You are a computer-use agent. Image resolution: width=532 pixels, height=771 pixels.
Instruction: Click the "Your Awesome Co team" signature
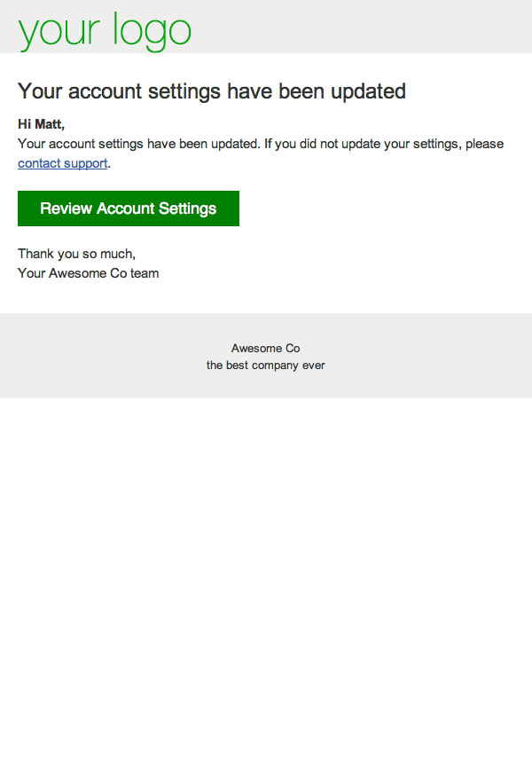(88, 273)
